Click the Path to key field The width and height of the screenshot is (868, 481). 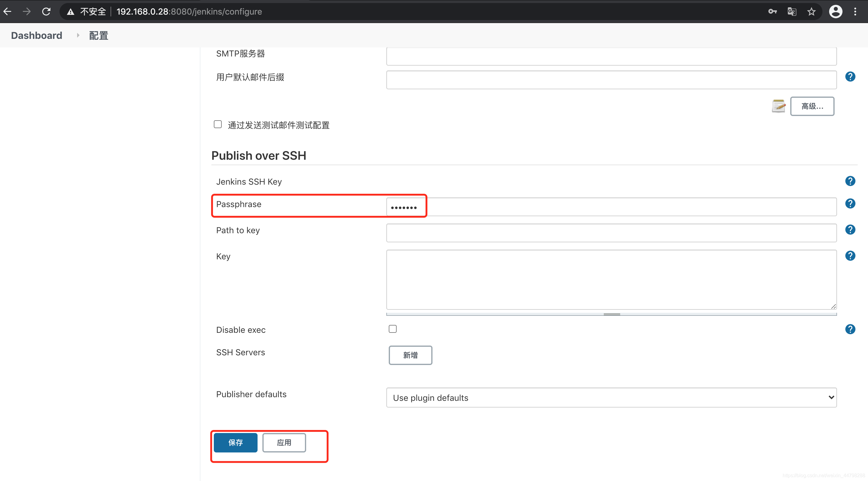click(x=611, y=233)
